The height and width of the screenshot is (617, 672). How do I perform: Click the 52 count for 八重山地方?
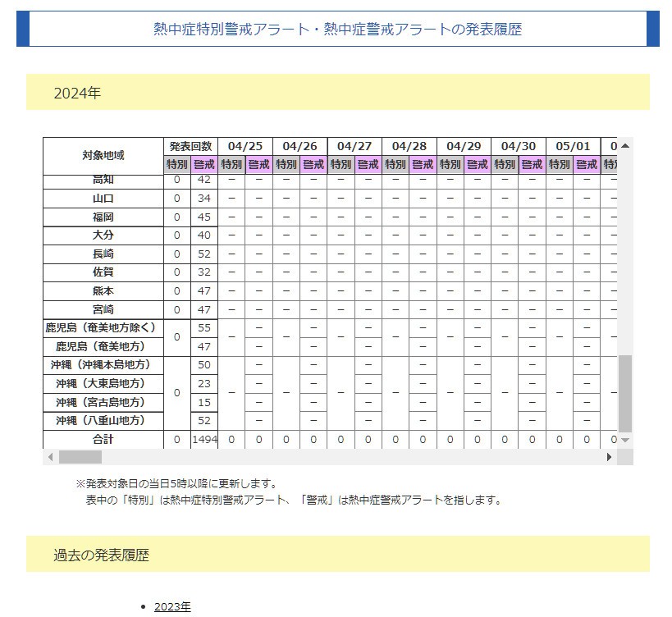tap(204, 421)
